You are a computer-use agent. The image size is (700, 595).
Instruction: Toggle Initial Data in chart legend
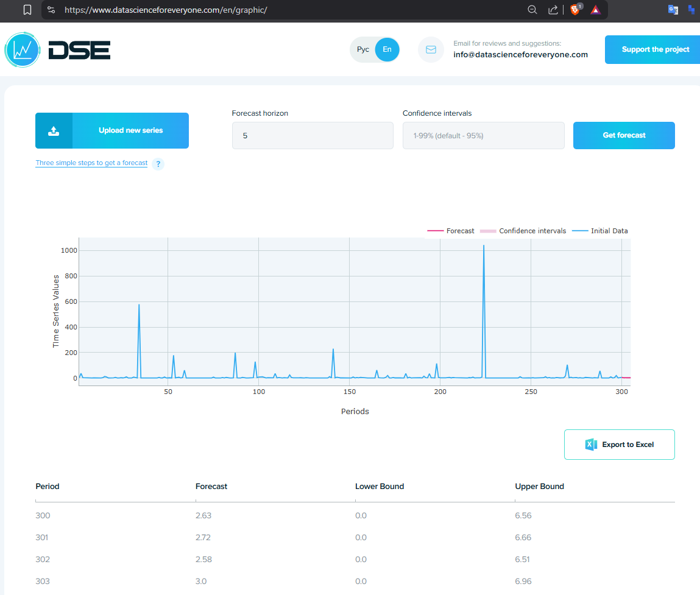(600, 231)
